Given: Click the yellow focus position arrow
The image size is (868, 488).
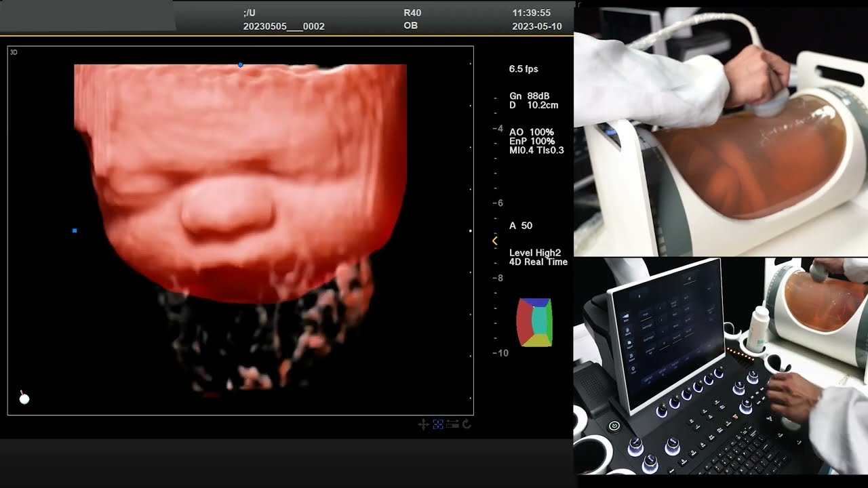Looking at the screenshot, I should pyautogui.click(x=494, y=241).
